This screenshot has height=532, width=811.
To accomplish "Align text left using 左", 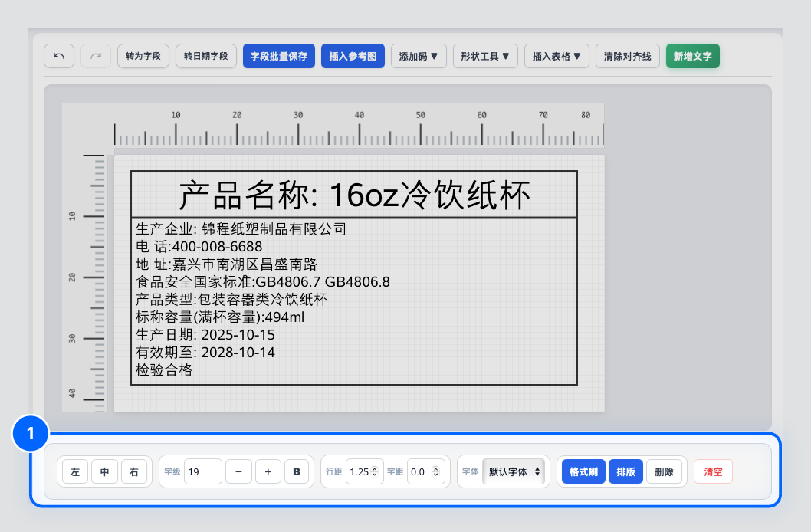I will 74,471.
